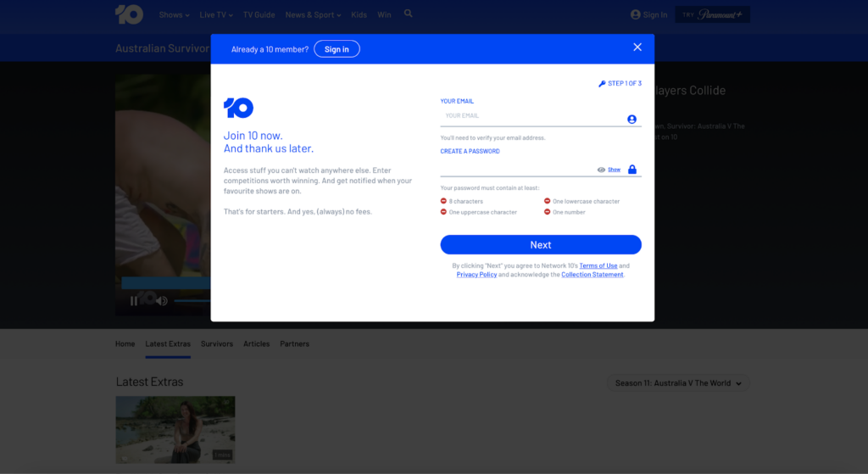Expand the News & Sport menu
The width and height of the screenshot is (868, 474).
point(313,15)
